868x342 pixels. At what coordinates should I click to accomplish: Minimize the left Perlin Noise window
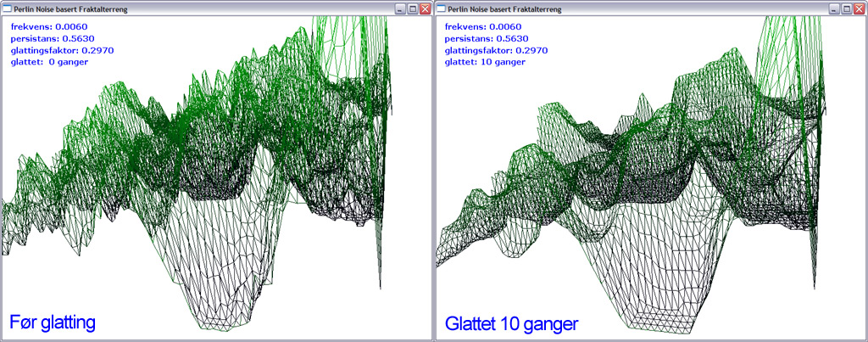[x=401, y=8]
